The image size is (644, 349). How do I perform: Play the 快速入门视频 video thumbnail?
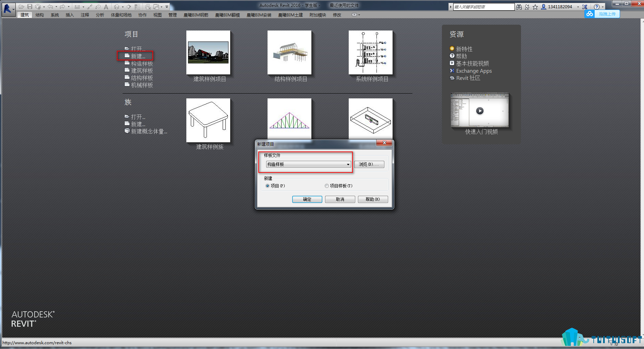pos(480,110)
